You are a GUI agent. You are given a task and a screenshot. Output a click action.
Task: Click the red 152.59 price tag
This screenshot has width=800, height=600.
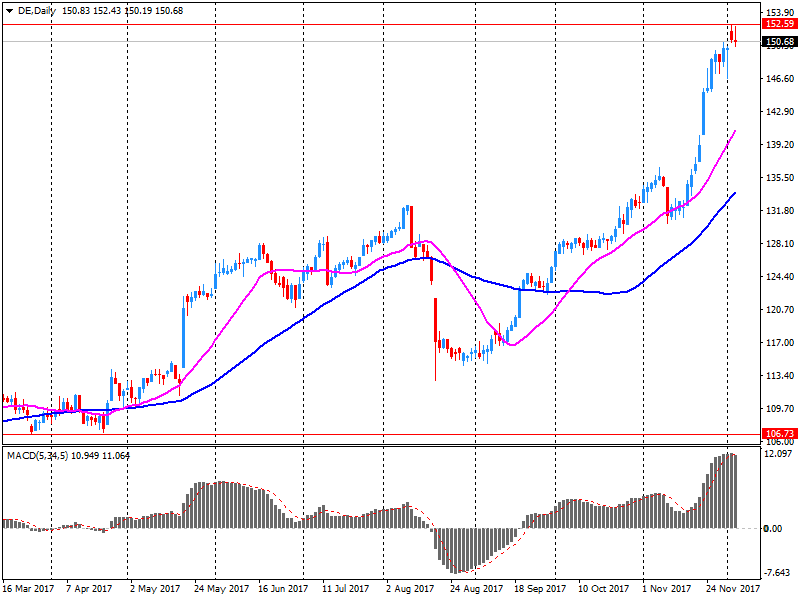coord(778,23)
